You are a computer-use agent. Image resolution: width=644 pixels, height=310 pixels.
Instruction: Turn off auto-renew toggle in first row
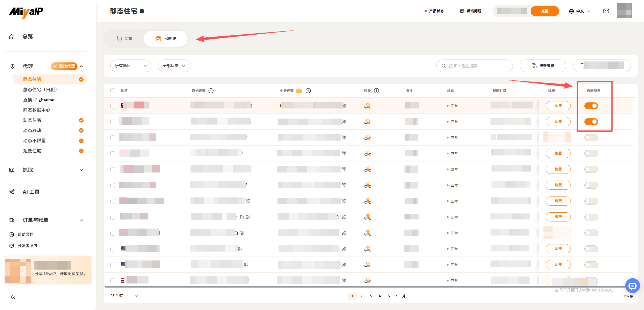click(591, 106)
